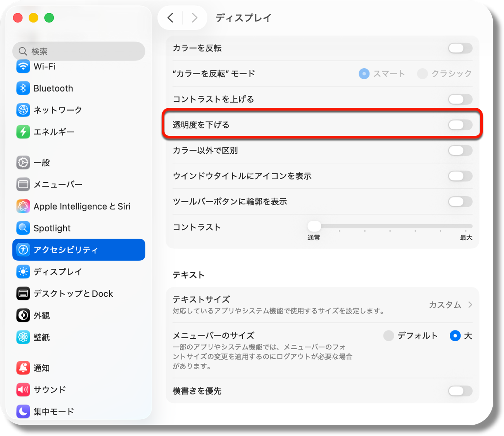Open ネットワーク settings from the sidebar
This screenshot has height=436, width=504.
[x=23, y=110]
